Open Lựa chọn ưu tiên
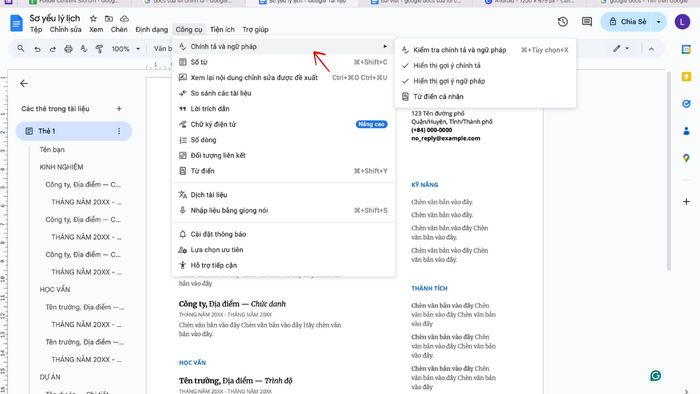Viewport: 700px width, 394px height. click(283, 250)
